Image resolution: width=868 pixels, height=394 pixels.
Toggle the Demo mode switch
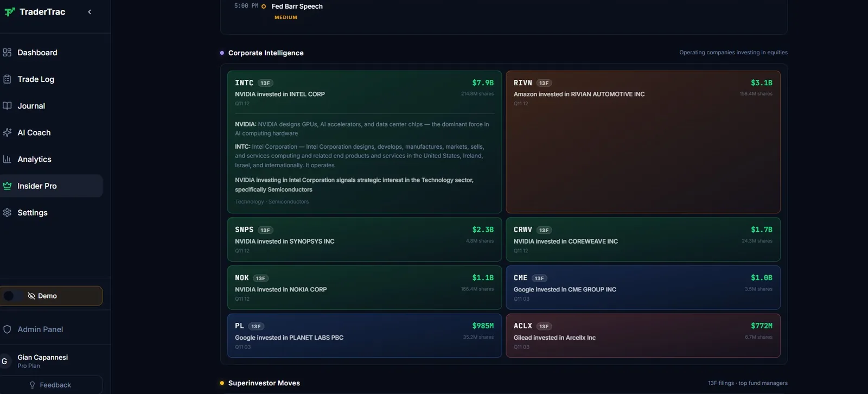12,296
